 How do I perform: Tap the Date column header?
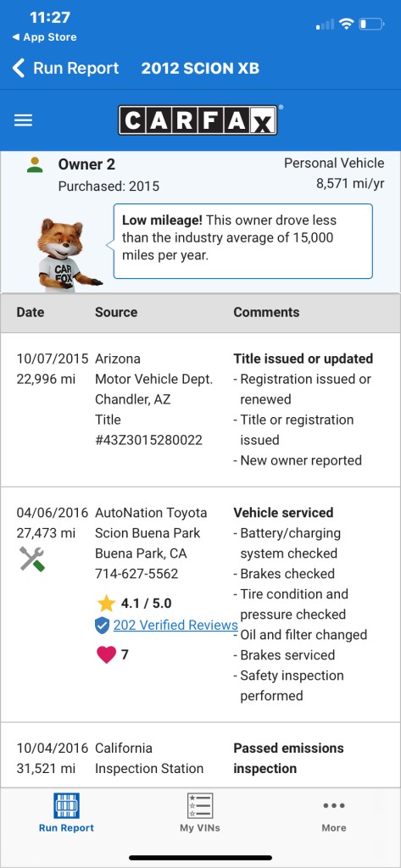click(x=31, y=312)
